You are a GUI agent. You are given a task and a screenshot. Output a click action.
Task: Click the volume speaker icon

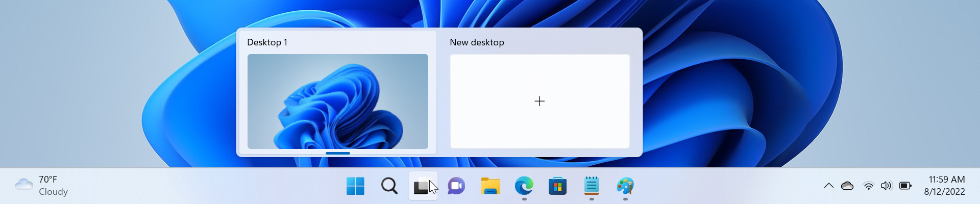click(x=886, y=186)
